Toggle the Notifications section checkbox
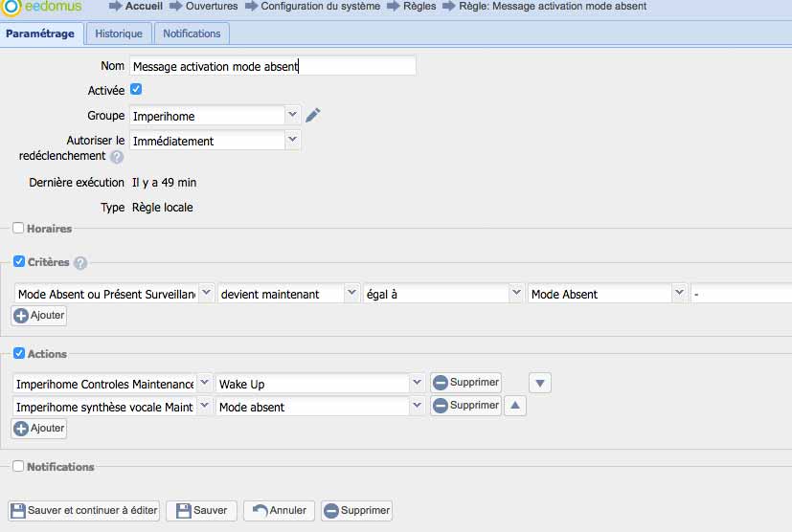This screenshot has height=532, width=792. (18, 467)
